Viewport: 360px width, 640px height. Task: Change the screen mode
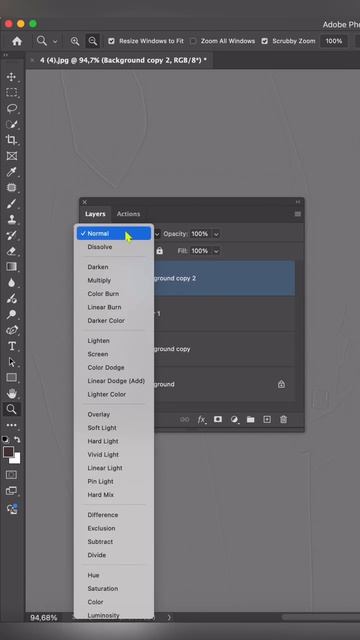[x=11, y=491]
